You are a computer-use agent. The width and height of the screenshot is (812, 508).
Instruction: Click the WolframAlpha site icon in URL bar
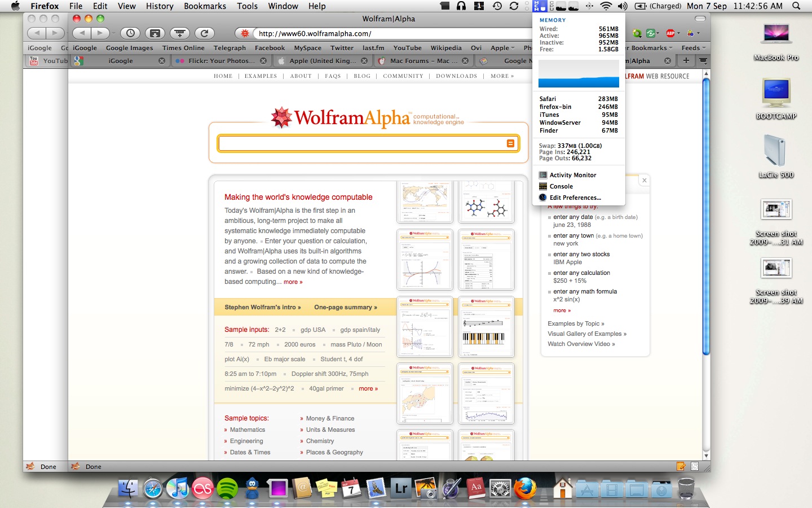(245, 33)
